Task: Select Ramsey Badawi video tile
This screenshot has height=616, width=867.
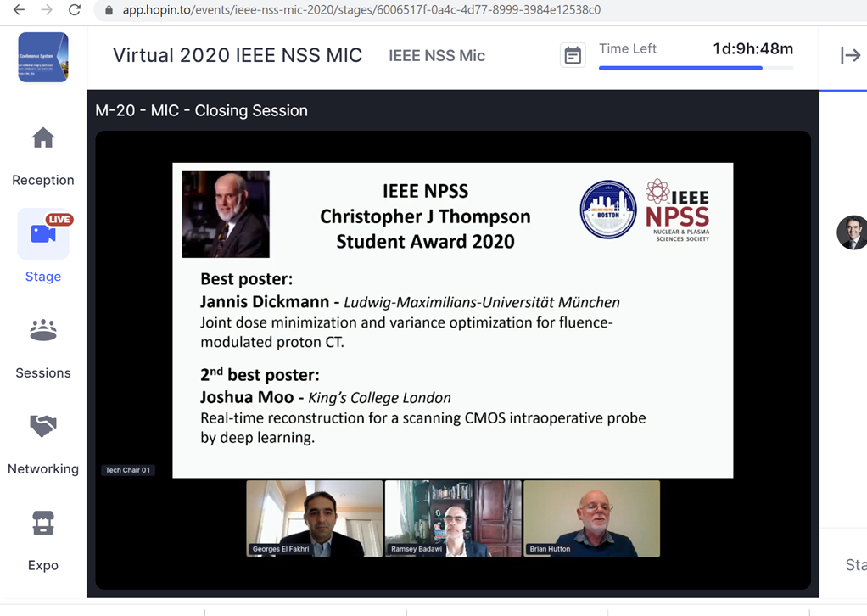Action: [x=453, y=518]
